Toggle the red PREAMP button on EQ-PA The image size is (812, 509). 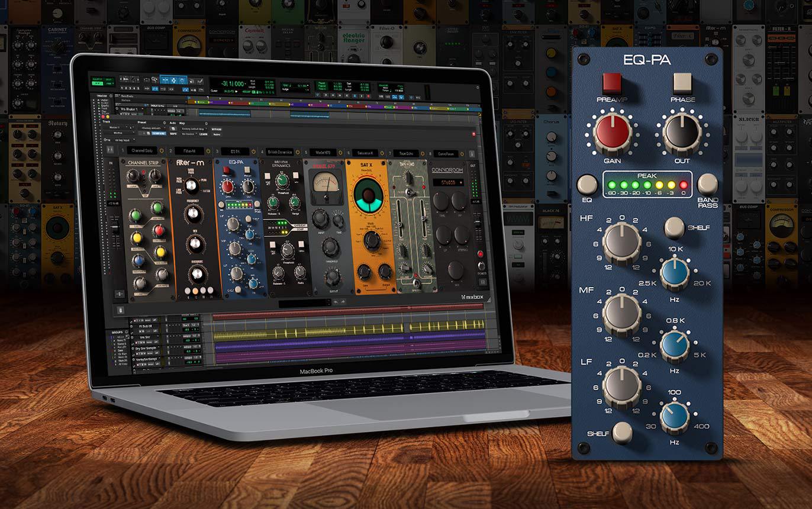612,83
